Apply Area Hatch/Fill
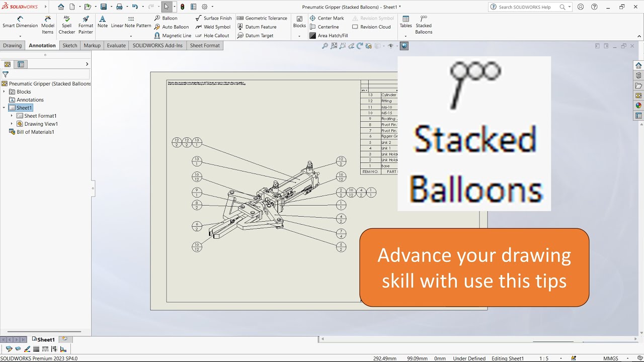This screenshot has height=362, width=644. (x=329, y=36)
